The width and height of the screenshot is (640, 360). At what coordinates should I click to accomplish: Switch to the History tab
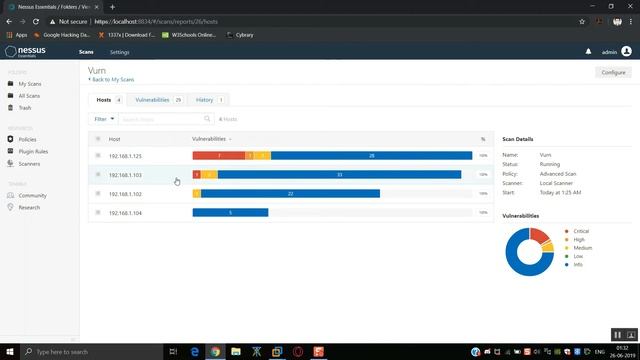pyautogui.click(x=209, y=100)
